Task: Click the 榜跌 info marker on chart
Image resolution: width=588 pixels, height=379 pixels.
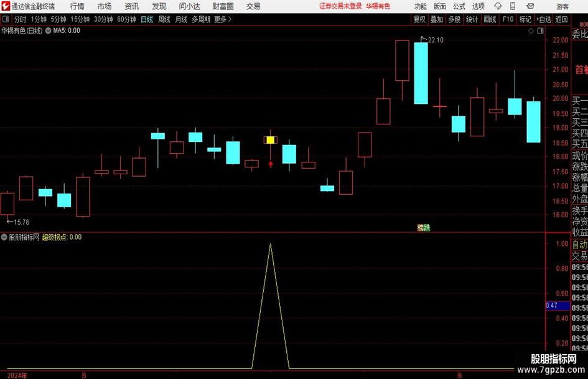Action: [x=424, y=228]
